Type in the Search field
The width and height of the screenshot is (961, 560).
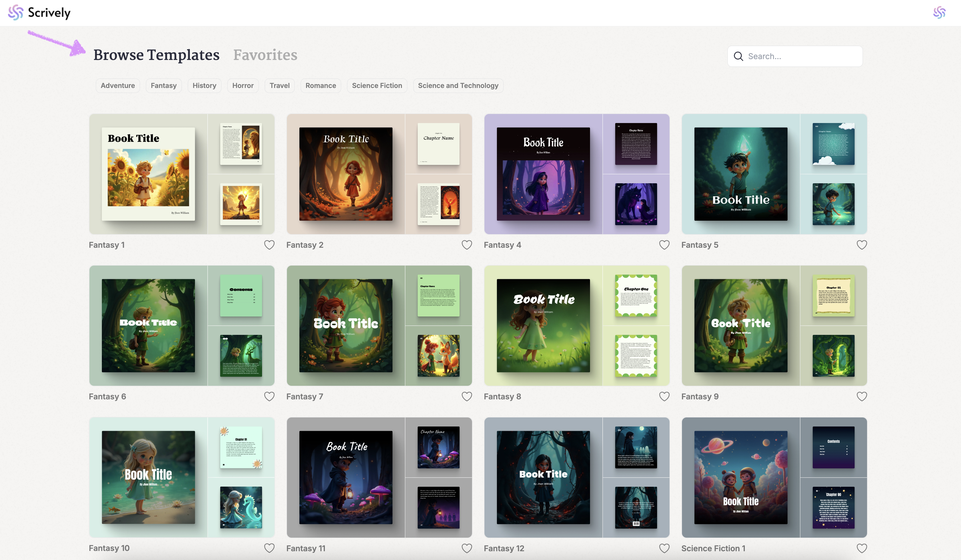(801, 56)
